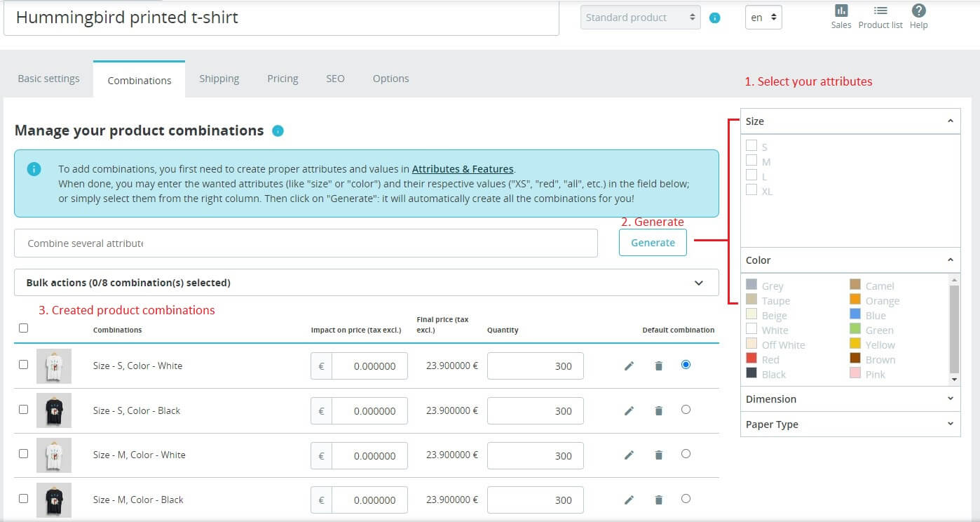This screenshot has width=980, height=522.
Task: Expand the Dimension attribute section
Action: (x=850, y=399)
